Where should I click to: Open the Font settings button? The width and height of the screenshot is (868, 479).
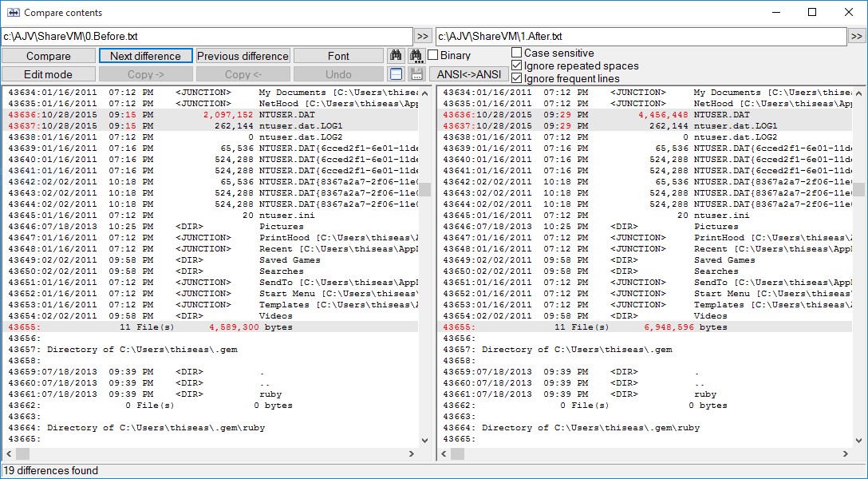coord(338,56)
